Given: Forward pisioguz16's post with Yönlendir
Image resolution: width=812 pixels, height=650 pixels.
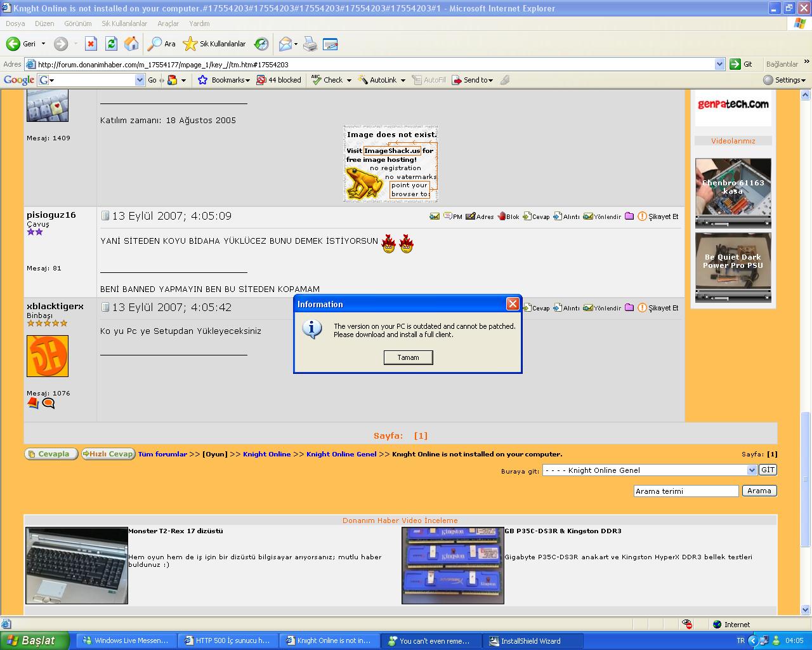Looking at the screenshot, I should 602,216.
